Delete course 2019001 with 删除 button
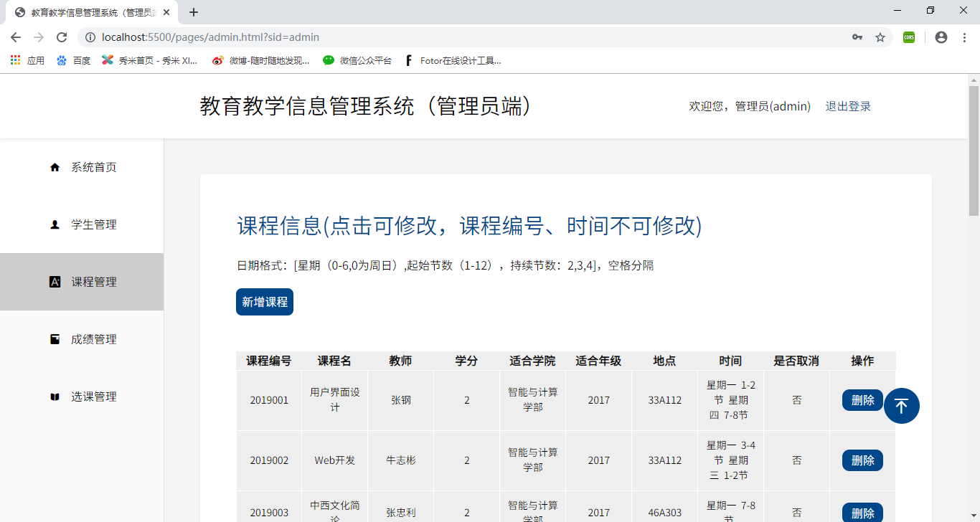 coord(862,400)
